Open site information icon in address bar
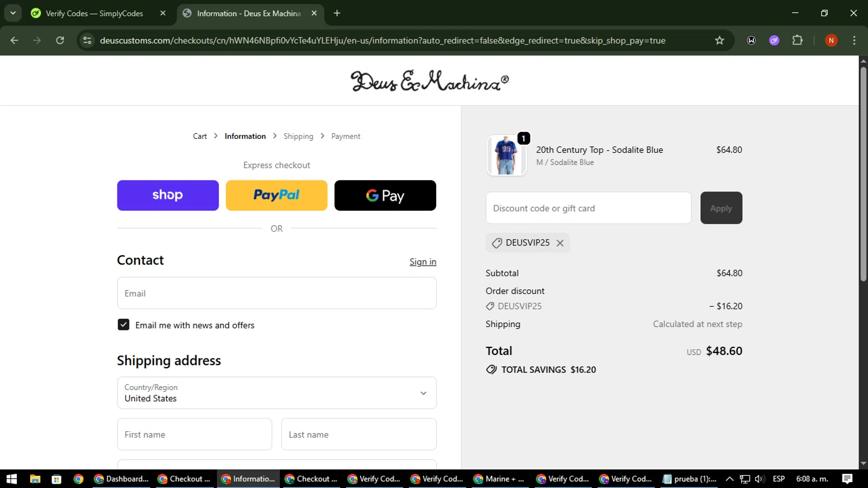 (x=87, y=41)
